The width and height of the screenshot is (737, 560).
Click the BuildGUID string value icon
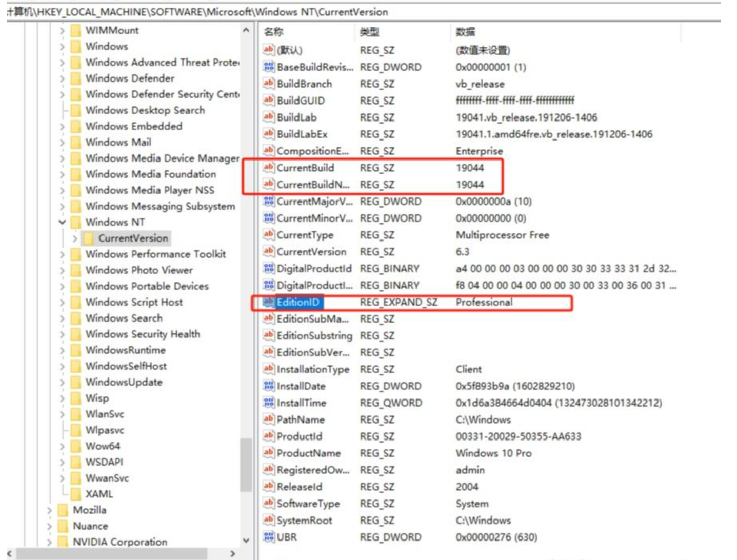[x=269, y=101]
